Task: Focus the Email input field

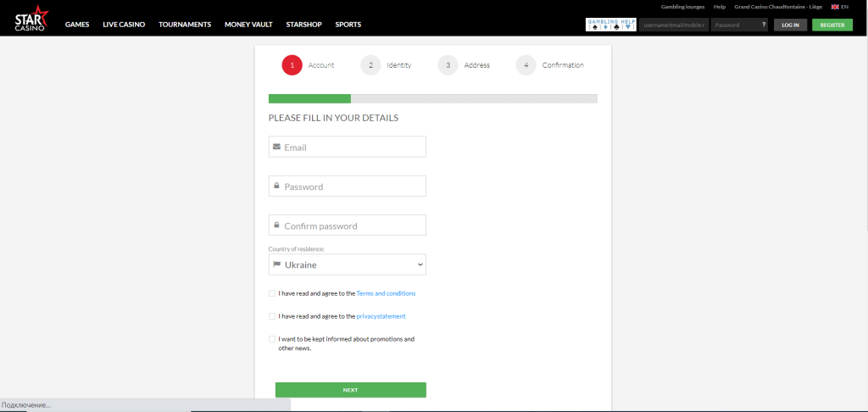Action: [x=347, y=147]
